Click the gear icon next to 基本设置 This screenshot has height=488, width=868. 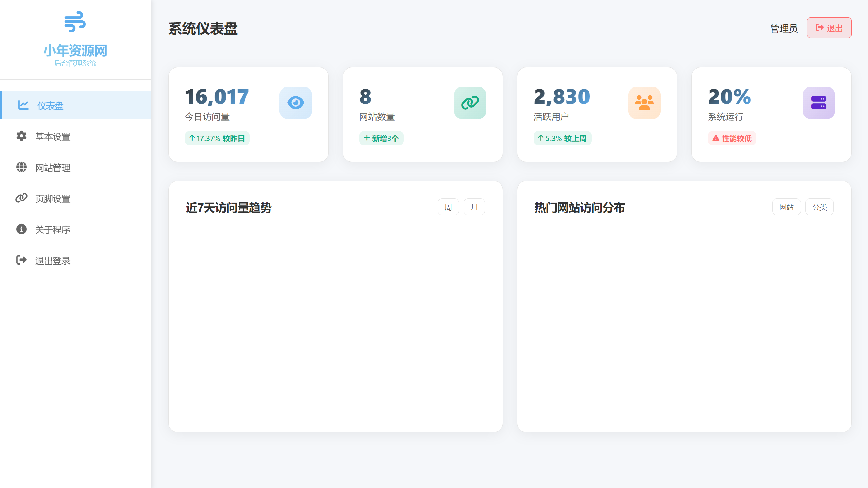point(22,137)
